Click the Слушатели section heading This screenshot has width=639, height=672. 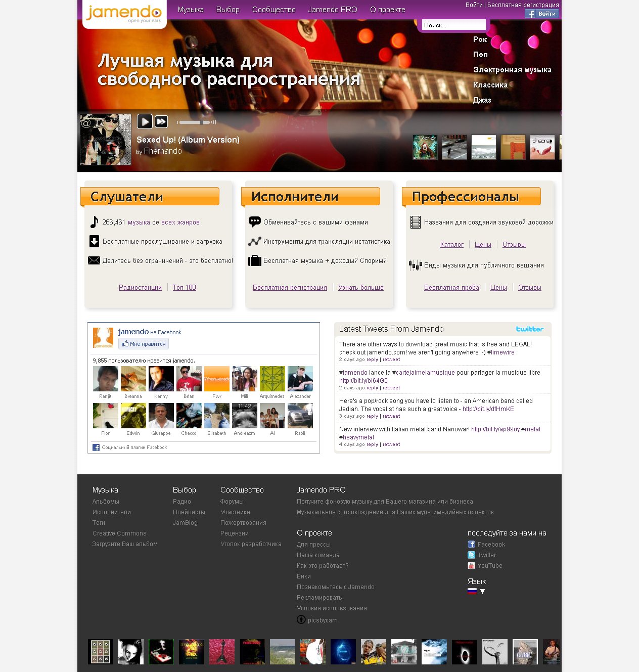click(x=150, y=197)
